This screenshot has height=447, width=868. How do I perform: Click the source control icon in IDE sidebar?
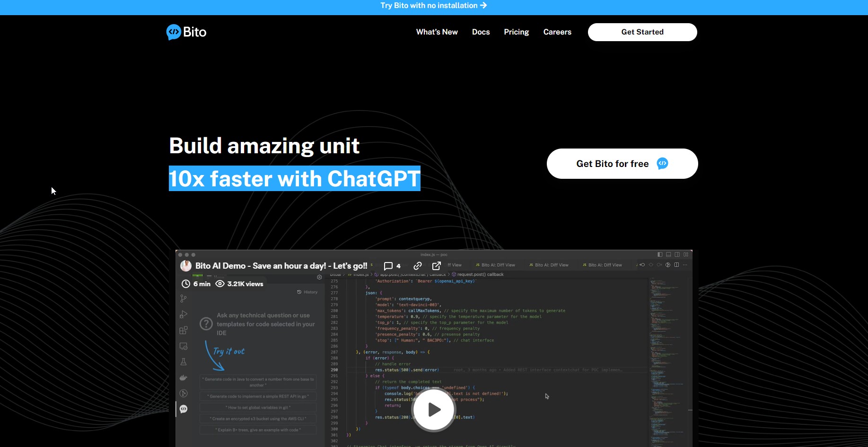pos(184,298)
